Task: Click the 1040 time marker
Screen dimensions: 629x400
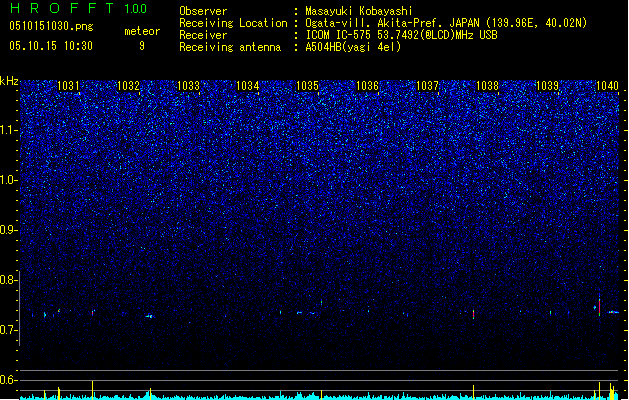Action: pyautogui.click(x=607, y=86)
